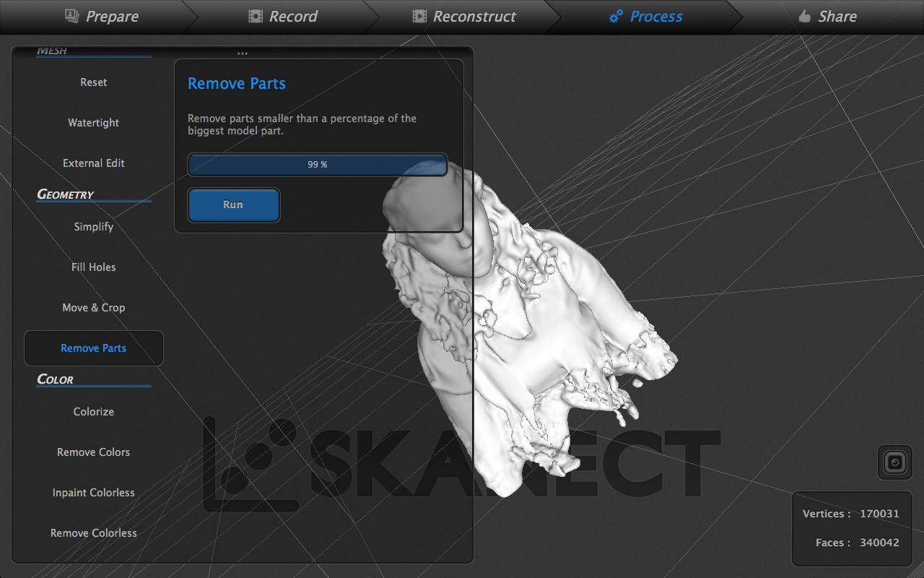
Task: Click Colorize under the Color section
Action: [93, 411]
